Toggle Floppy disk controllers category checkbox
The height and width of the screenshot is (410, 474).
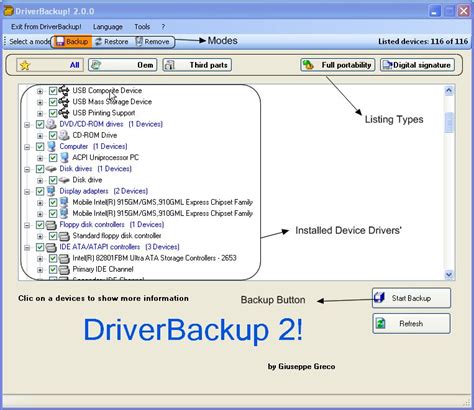click(x=40, y=225)
